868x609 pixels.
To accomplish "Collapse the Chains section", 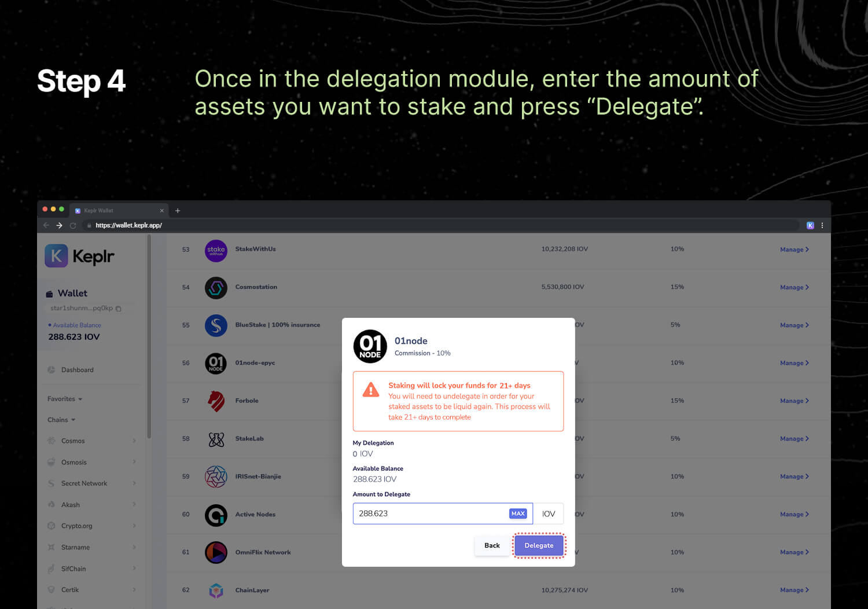I will [61, 420].
